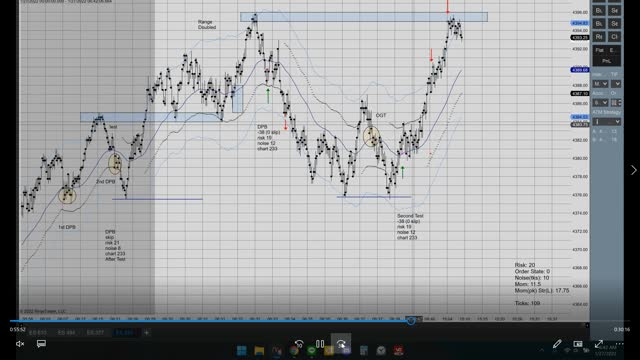
Task: Skip back 10 seconds in the video
Action: click(299, 344)
